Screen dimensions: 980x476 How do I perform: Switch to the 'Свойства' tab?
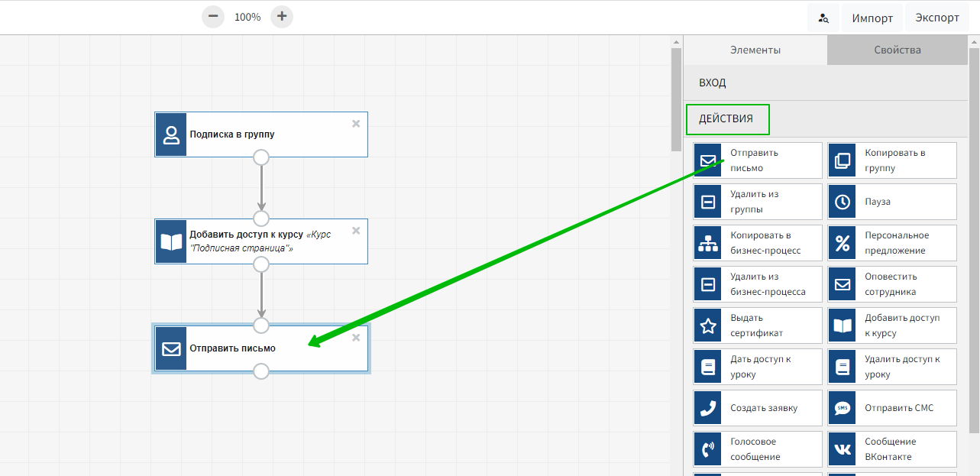(898, 50)
